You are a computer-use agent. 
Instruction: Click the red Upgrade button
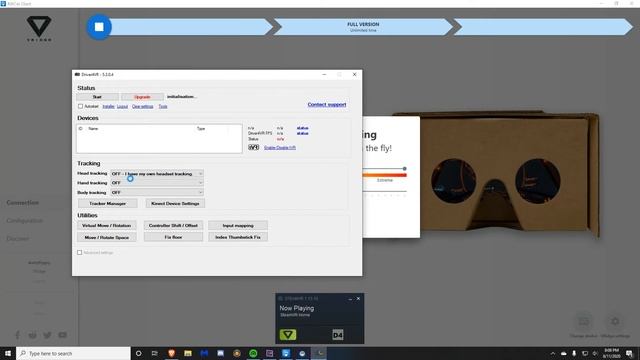(x=142, y=97)
